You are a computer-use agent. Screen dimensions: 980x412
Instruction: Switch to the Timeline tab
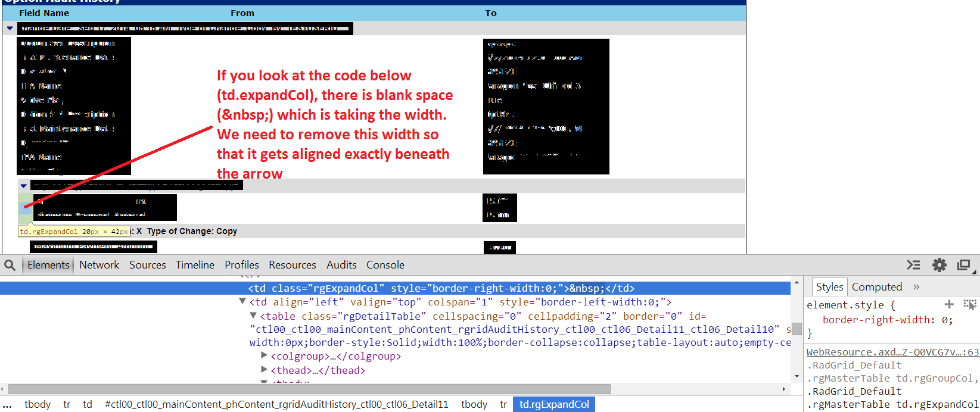[195, 265]
